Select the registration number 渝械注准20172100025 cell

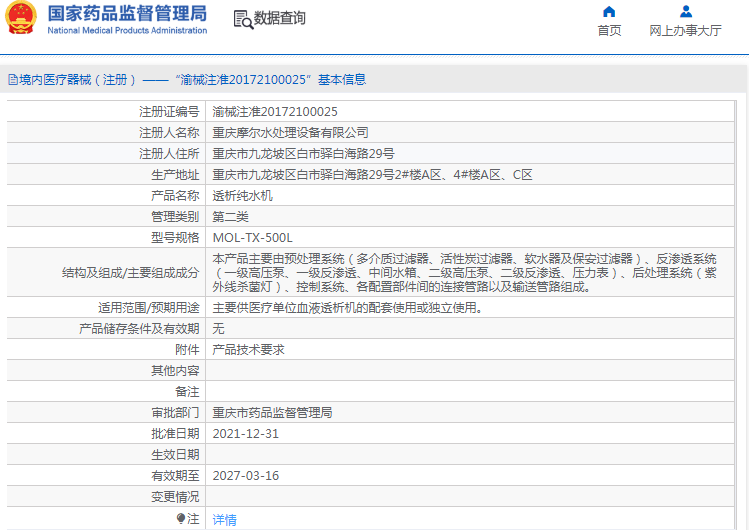[275, 111]
